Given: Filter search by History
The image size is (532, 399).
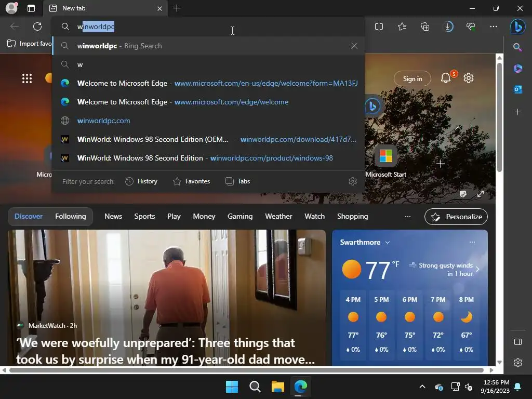Looking at the screenshot, I should [x=141, y=181].
